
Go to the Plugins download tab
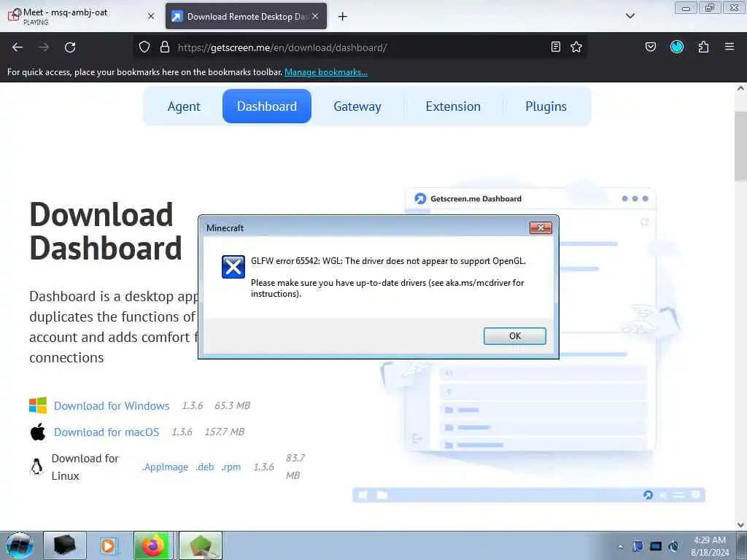[x=546, y=106]
